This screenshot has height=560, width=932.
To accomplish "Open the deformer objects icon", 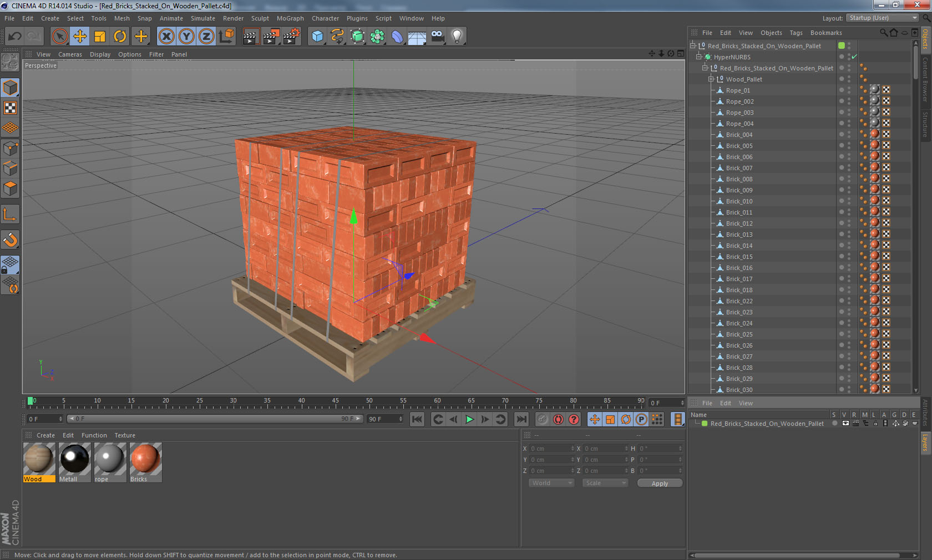I will (397, 37).
